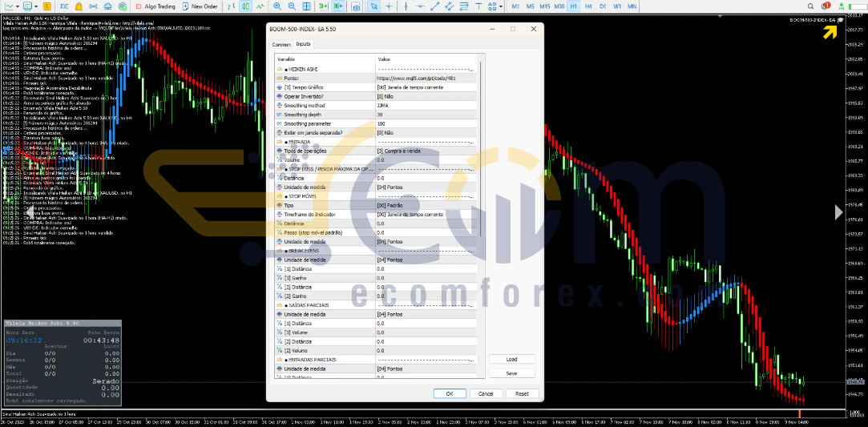The width and height of the screenshot is (868, 427).
Task: Tile chart windows with grid icon
Action: tap(306, 6)
